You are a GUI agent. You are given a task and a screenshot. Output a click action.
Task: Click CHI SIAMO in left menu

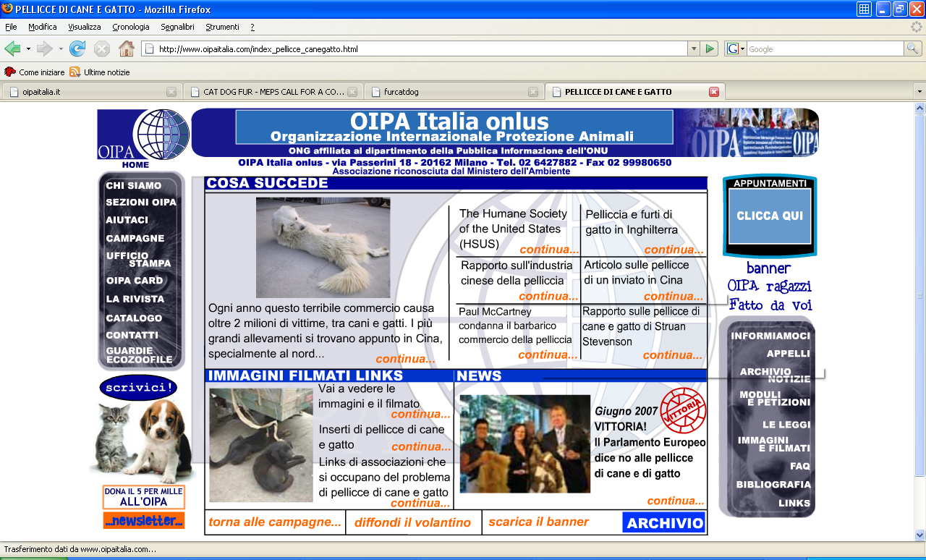point(134,186)
